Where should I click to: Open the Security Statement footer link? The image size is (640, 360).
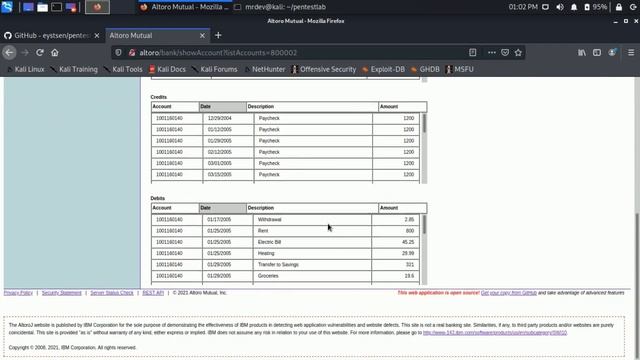[62, 293]
